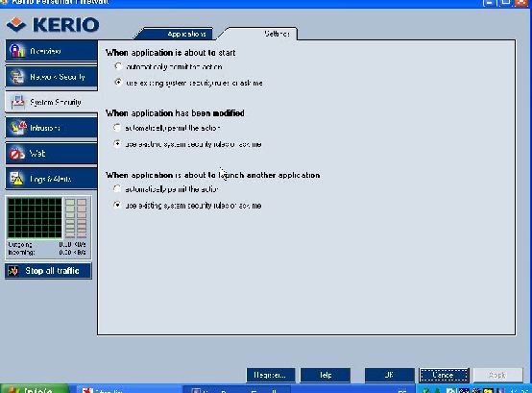Open the Intrusions section icon
This screenshot has height=393, width=532.
(17, 128)
